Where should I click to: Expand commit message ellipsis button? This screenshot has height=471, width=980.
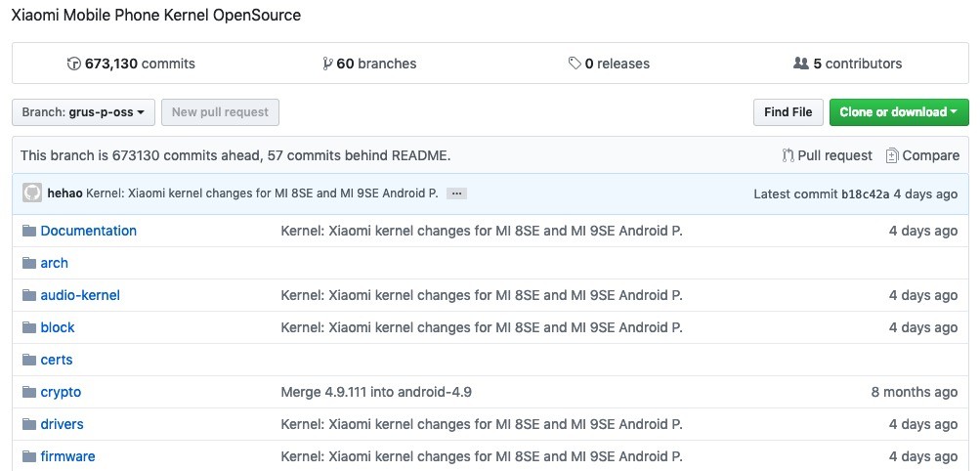coord(457,193)
